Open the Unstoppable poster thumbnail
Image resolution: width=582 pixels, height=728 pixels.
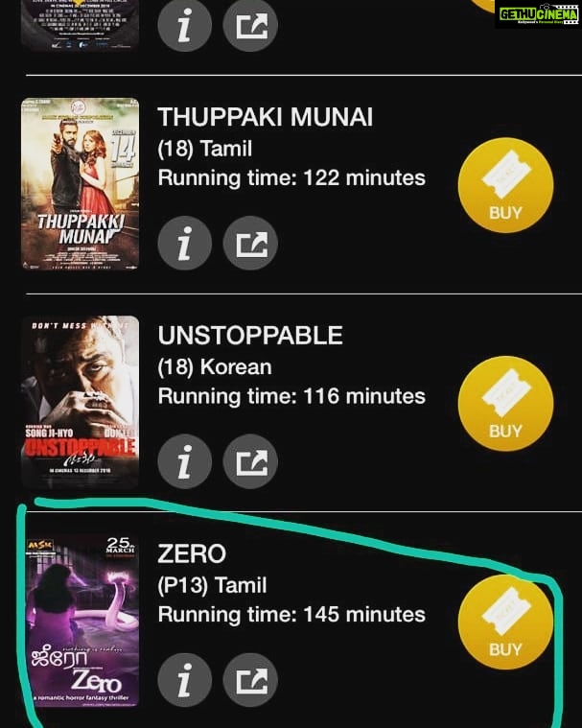pyautogui.click(x=81, y=402)
